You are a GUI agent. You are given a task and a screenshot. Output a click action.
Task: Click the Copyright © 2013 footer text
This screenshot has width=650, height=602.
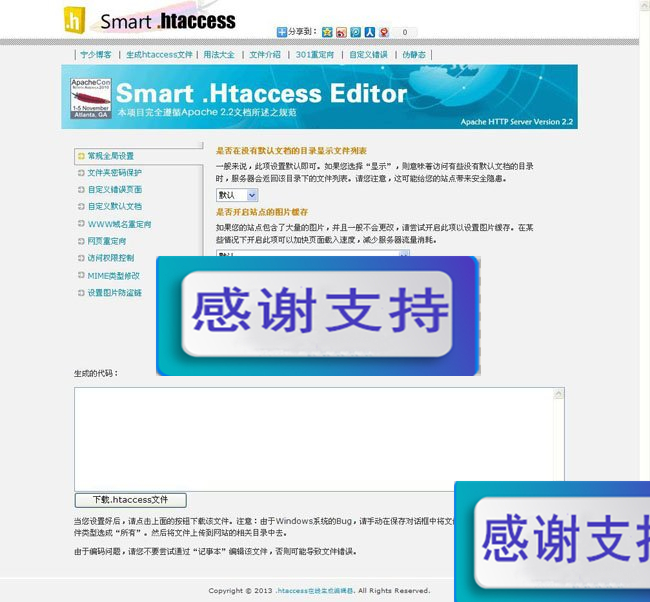pos(240,590)
